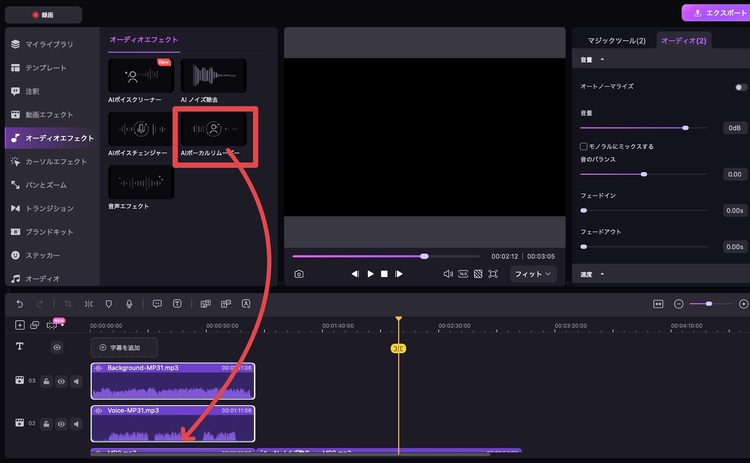Add a marker with shield icon
Screen dimensions: 750x463
click(109, 304)
